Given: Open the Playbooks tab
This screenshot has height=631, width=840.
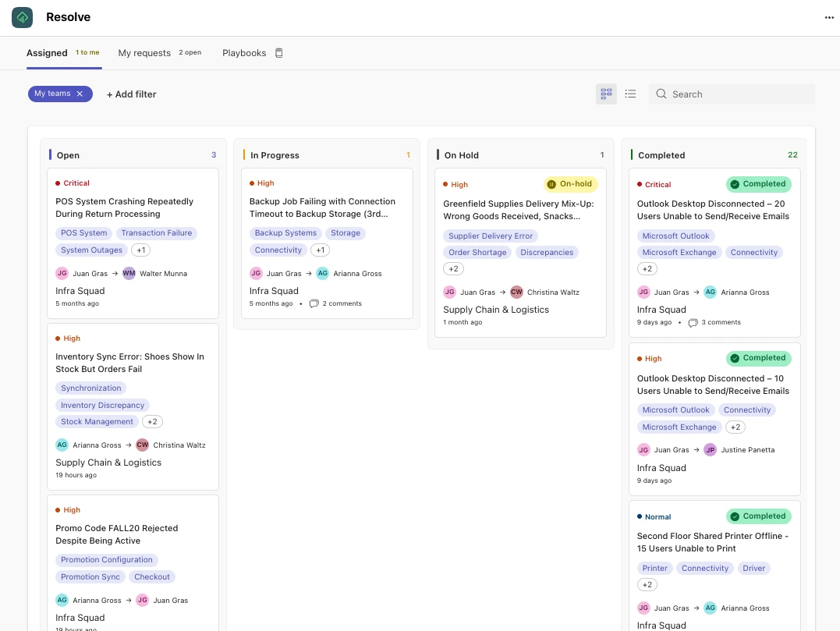Looking at the screenshot, I should (x=253, y=53).
